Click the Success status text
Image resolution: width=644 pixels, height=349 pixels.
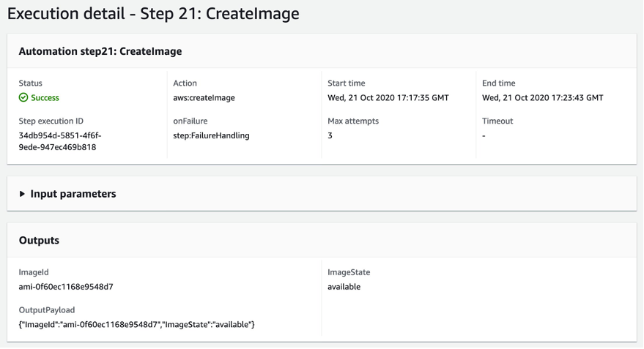point(45,98)
